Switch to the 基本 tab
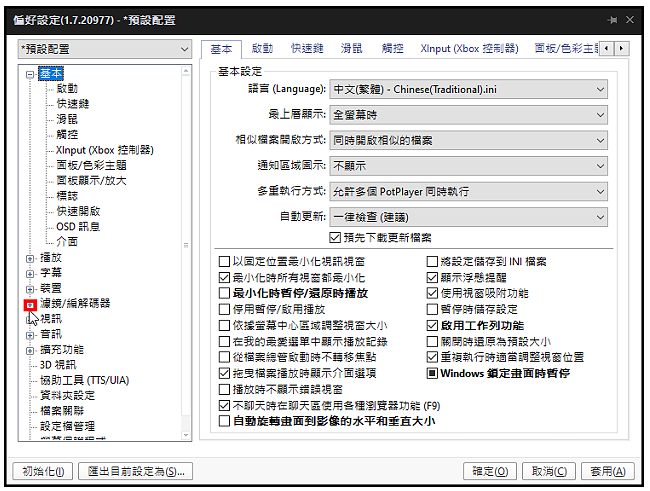This screenshot has height=491, width=650. [221, 49]
